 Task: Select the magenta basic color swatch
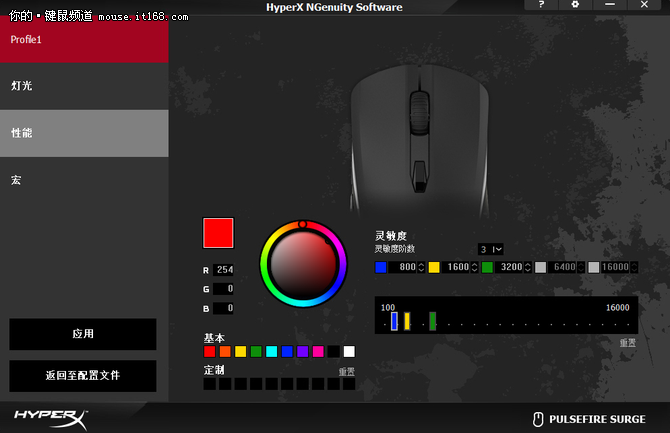(318, 351)
